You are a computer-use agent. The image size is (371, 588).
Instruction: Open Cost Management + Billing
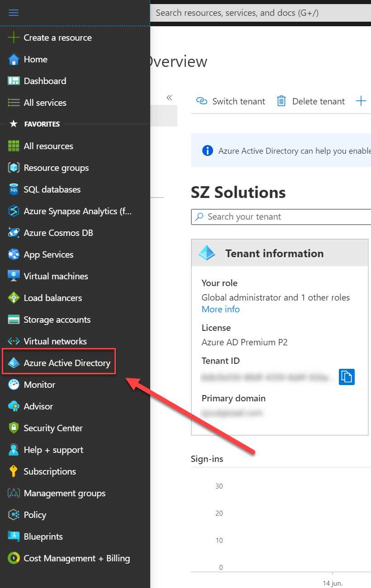tap(76, 558)
